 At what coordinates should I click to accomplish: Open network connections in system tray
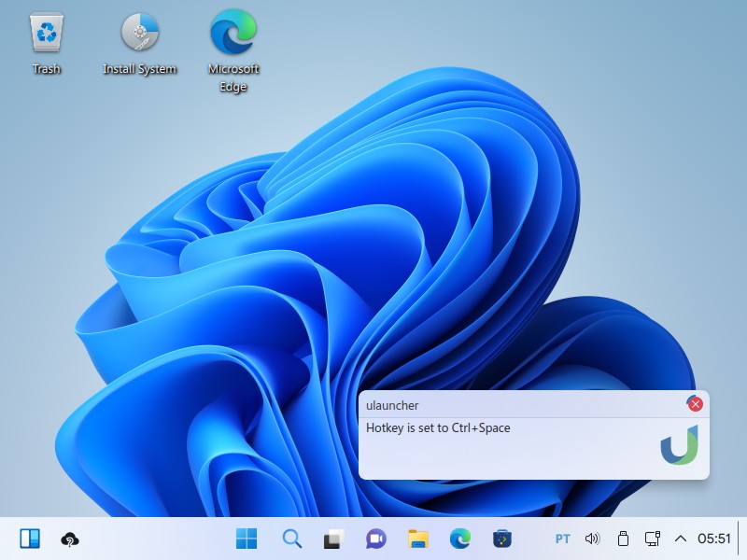pyautogui.click(x=653, y=539)
